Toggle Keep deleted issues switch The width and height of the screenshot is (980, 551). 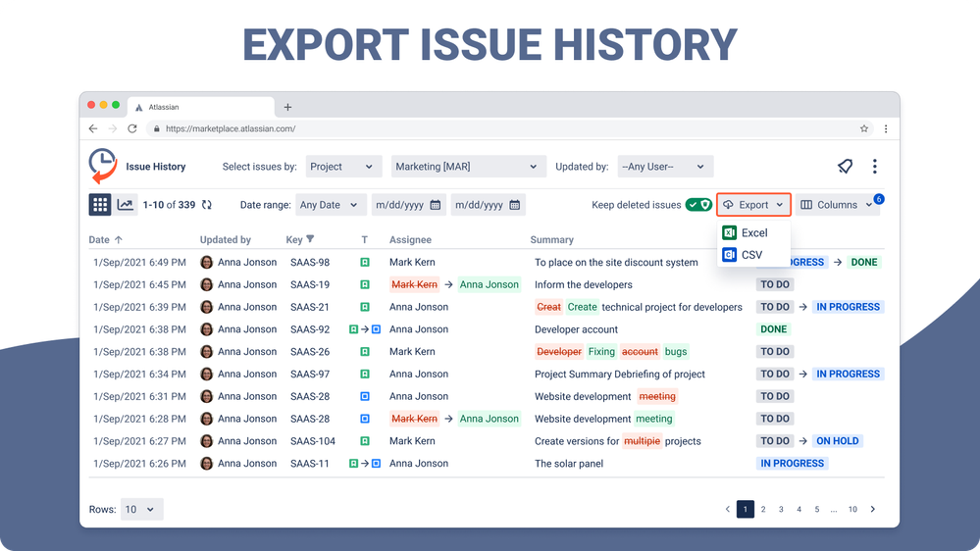click(698, 205)
